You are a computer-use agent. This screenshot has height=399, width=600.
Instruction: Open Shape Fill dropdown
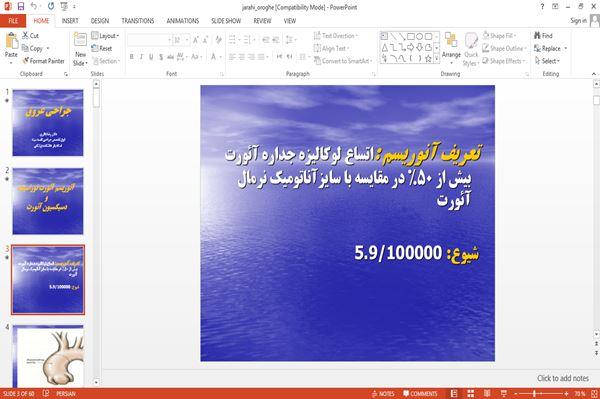499,36
